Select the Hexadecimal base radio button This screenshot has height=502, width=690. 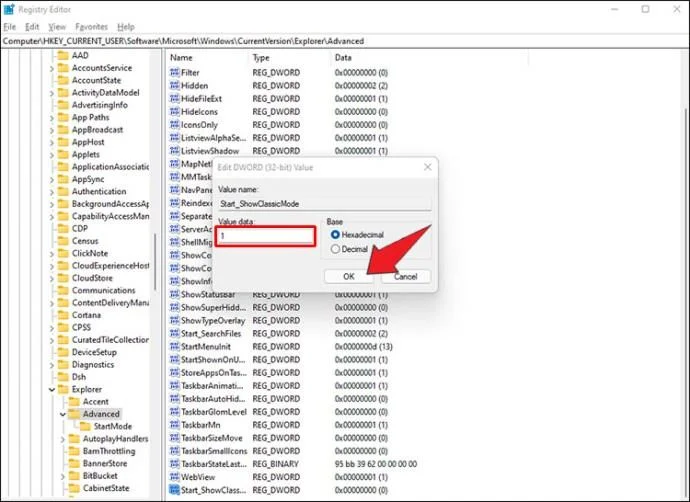pos(335,235)
